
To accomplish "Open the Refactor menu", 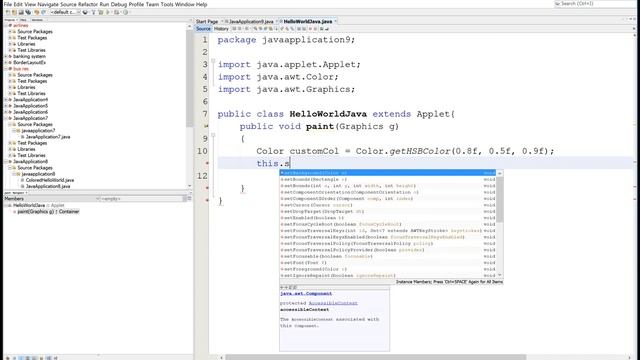I will [x=88, y=4].
